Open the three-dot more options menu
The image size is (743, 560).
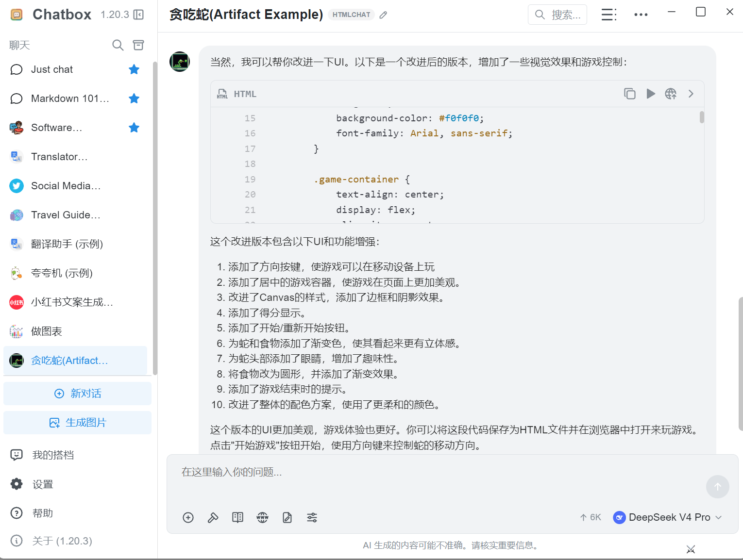[641, 15]
